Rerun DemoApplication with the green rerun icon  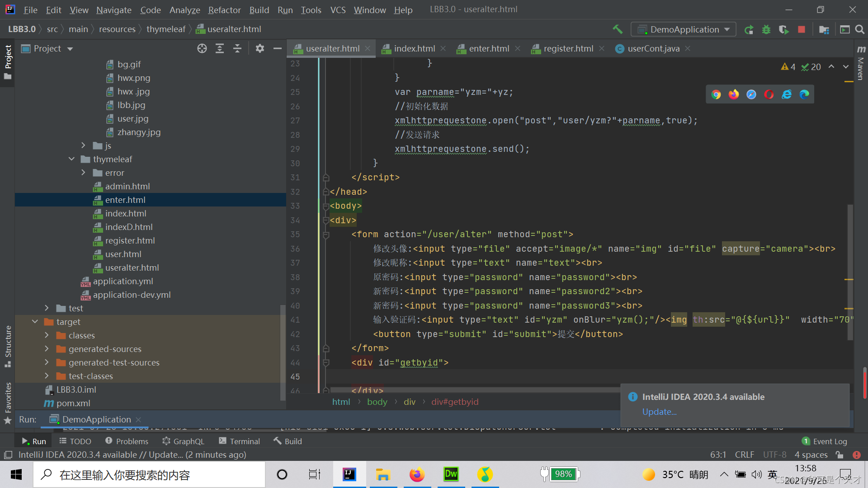[x=749, y=29]
